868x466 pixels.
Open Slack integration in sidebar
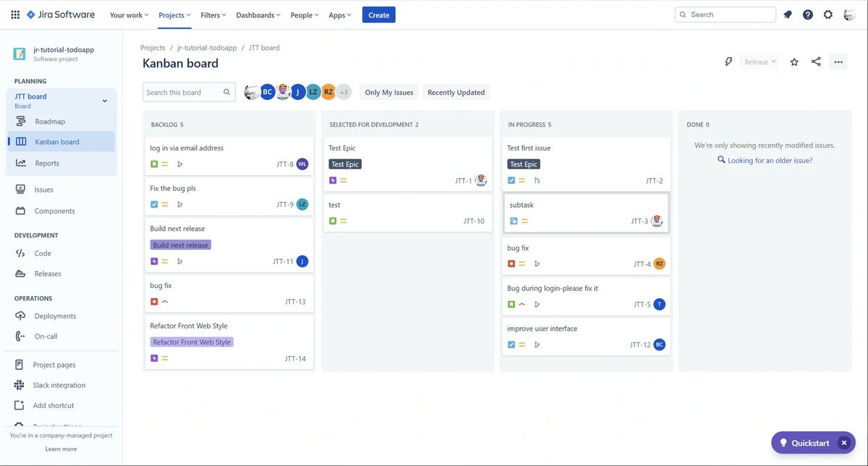click(61, 385)
